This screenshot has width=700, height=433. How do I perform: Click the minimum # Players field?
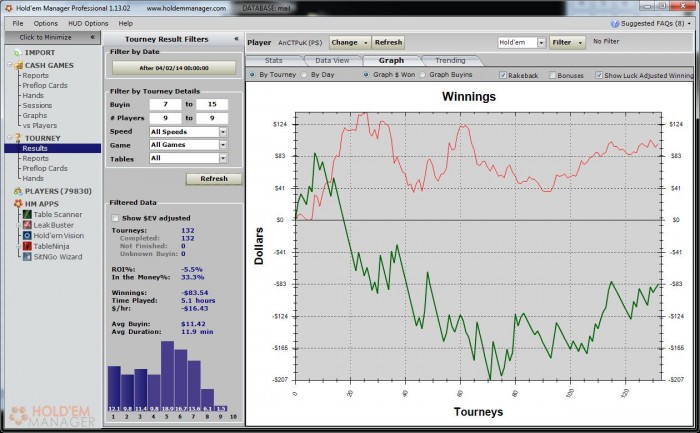[165, 118]
